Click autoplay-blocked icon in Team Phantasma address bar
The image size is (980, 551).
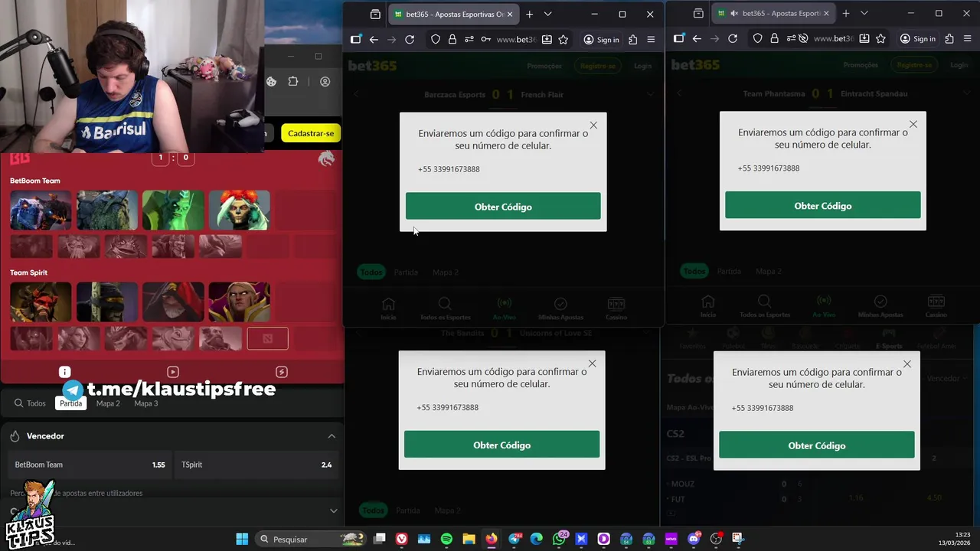coord(803,38)
